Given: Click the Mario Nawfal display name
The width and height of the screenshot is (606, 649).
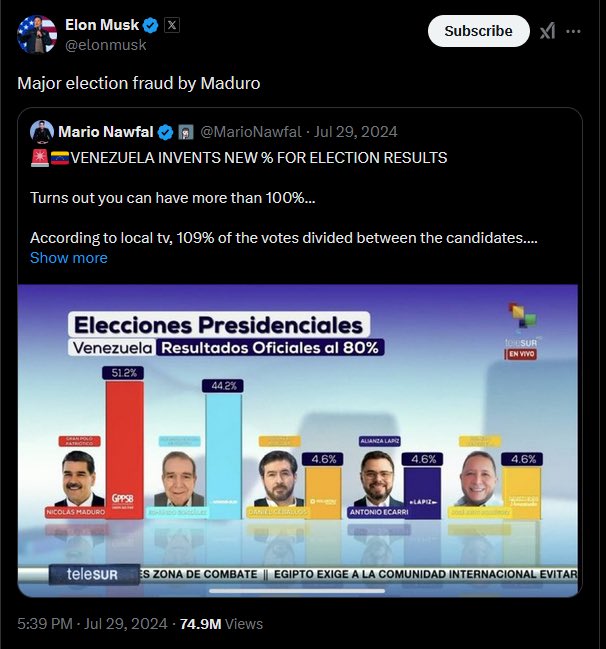Looking at the screenshot, I should [106, 132].
